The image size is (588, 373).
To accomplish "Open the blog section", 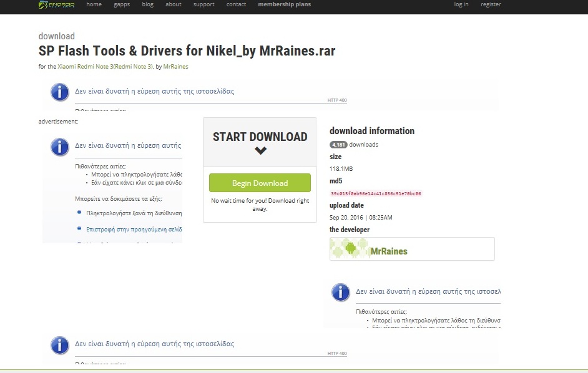I will coord(147,4).
